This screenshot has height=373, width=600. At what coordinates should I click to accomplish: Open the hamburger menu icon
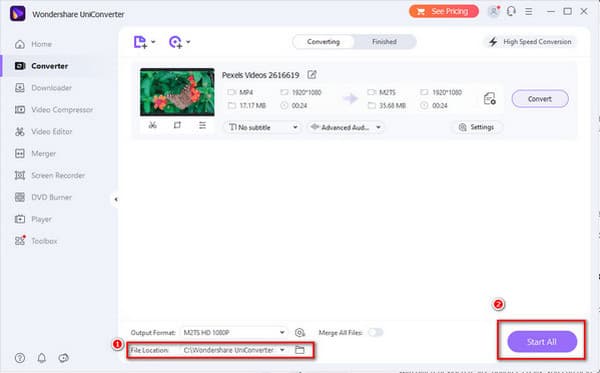528,11
